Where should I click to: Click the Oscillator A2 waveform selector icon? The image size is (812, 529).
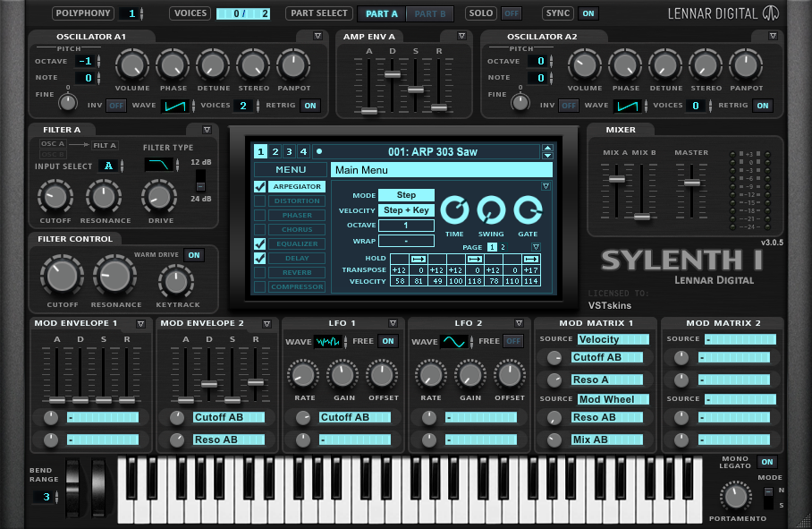coord(628,106)
